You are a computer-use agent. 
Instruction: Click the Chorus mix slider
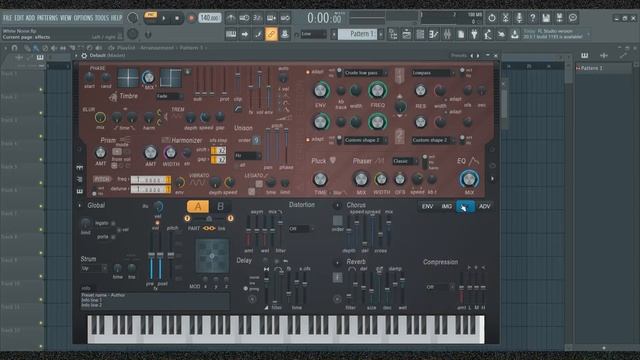[x=389, y=231]
